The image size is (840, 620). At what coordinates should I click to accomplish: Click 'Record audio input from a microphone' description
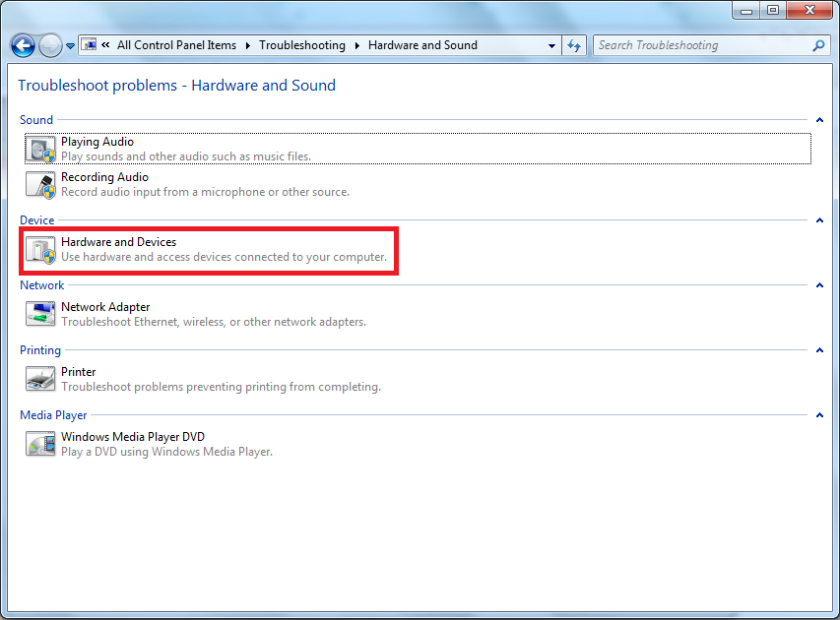pyautogui.click(x=205, y=192)
